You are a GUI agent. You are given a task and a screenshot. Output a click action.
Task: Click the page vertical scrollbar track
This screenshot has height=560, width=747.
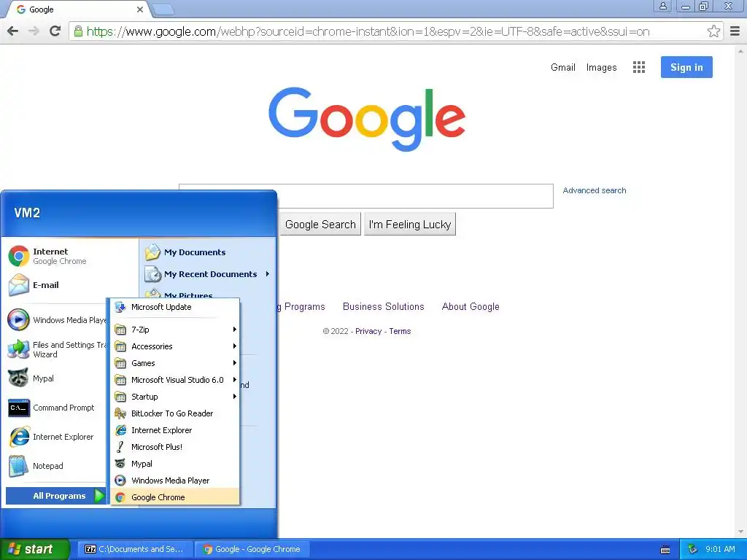coord(740,290)
